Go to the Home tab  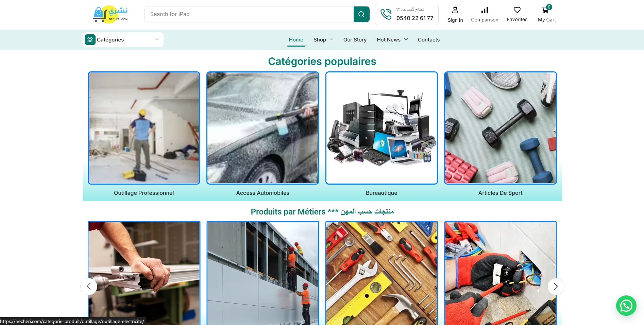(x=296, y=40)
